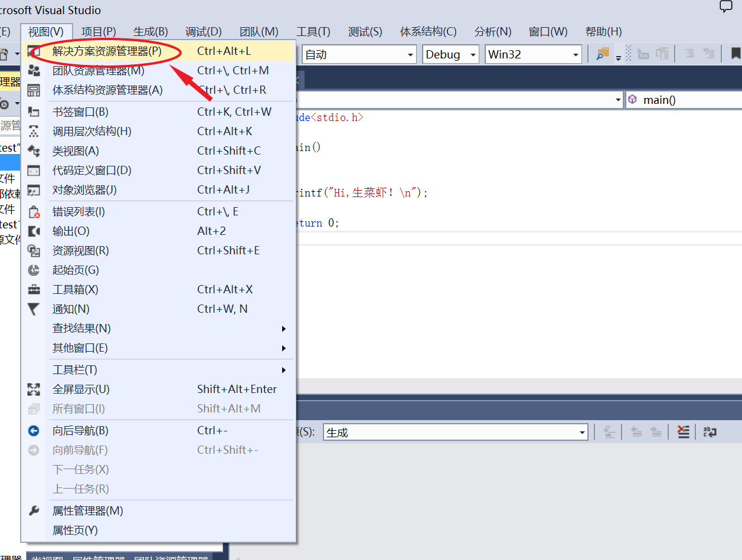Image resolution: width=742 pixels, height=560 pixels.
Task: Click the comment selected lines icon
Action: 689,54
